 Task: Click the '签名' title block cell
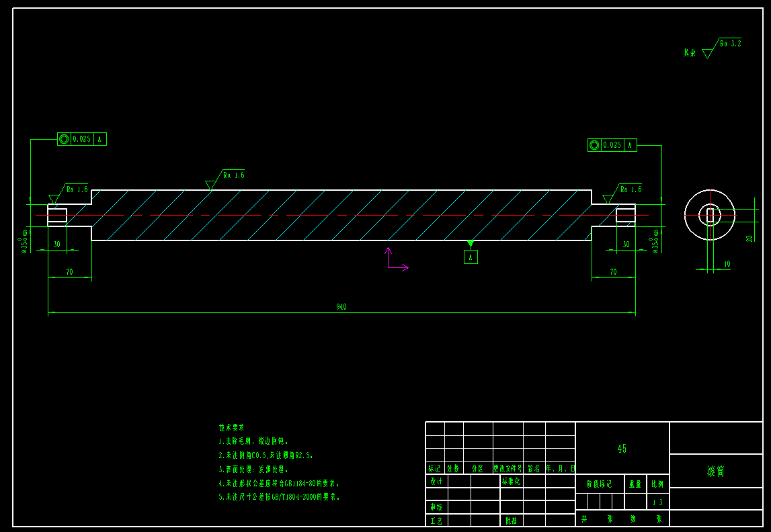coord(534,468)
